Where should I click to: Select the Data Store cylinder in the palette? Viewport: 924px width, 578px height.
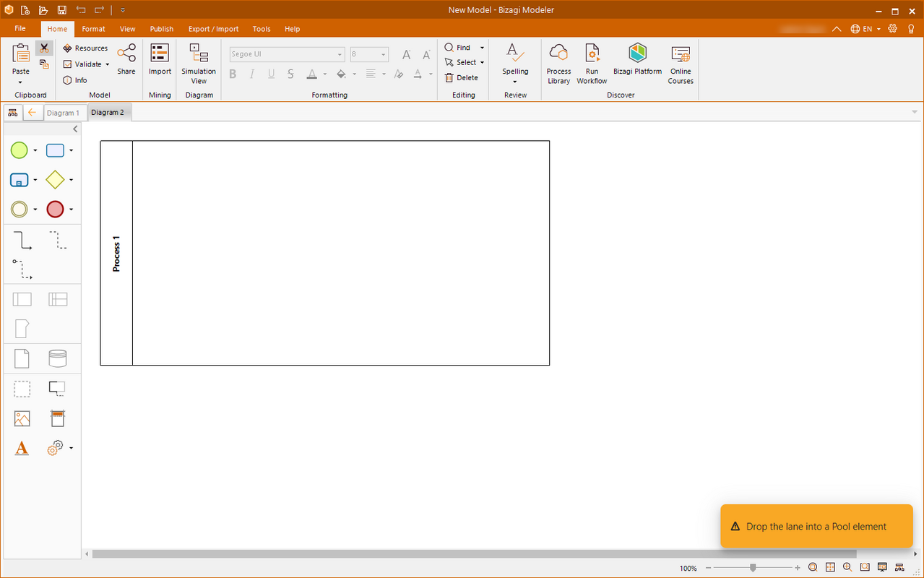point(58,358)
